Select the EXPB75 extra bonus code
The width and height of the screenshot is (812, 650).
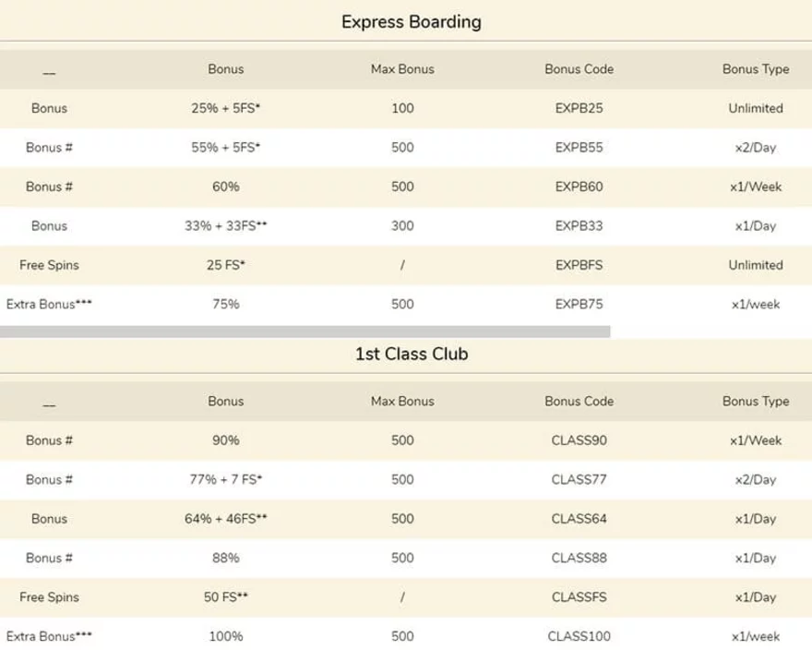point(579,305)
